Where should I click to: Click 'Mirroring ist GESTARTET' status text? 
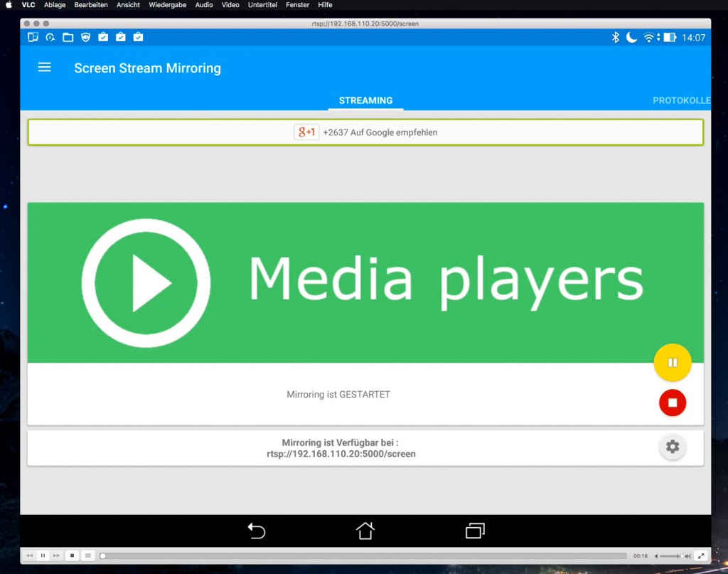pos(338,394)
